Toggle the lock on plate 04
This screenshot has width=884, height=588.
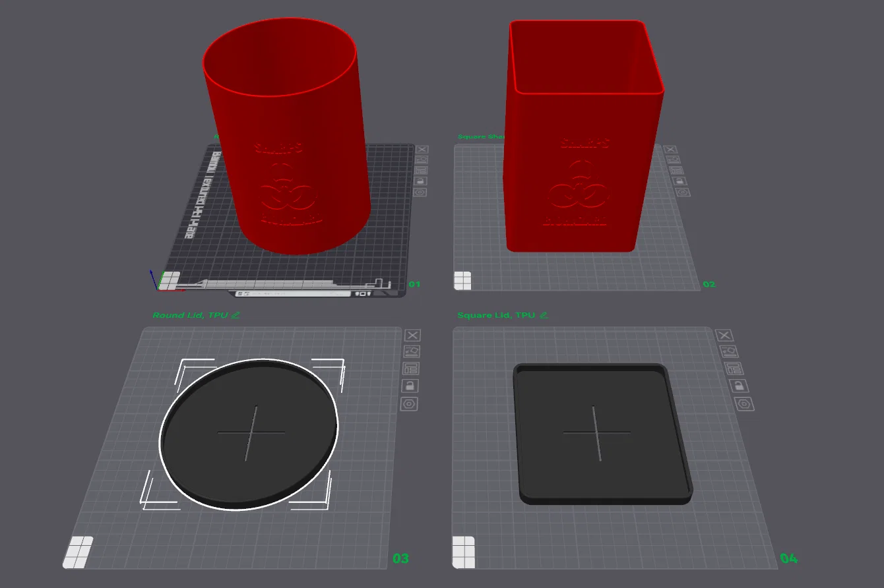point(739,386)
